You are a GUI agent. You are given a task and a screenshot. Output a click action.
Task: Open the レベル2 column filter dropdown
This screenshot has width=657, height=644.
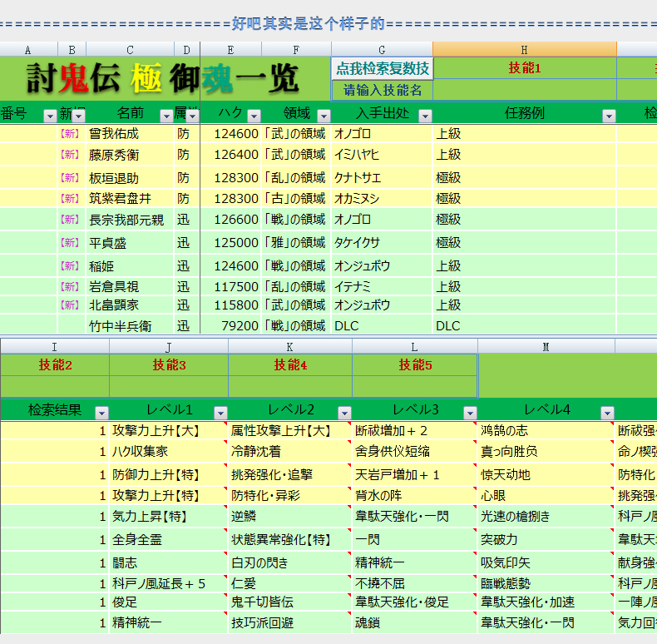tap(344, 413)
